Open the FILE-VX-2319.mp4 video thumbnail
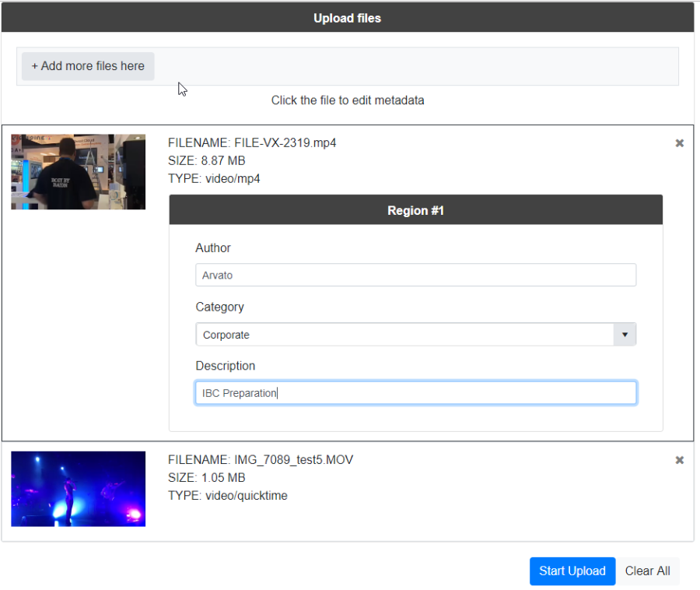700x590 pixels. coord(78,172)
